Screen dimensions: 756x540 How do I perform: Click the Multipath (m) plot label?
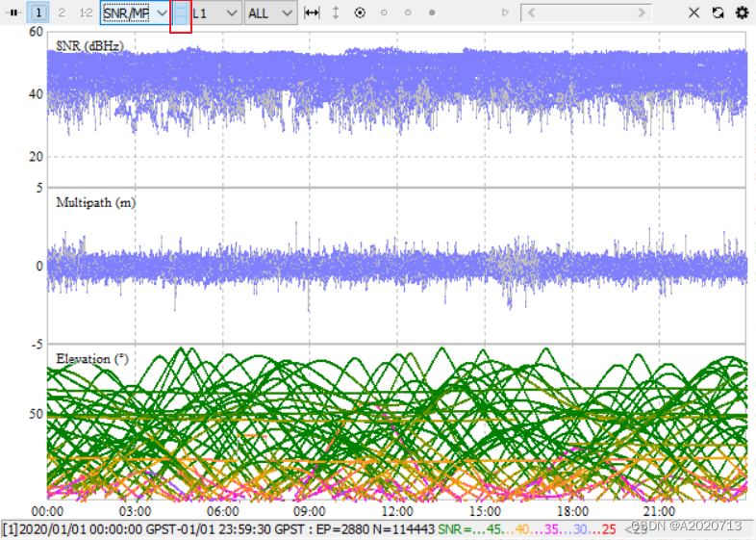coord(96,202)
